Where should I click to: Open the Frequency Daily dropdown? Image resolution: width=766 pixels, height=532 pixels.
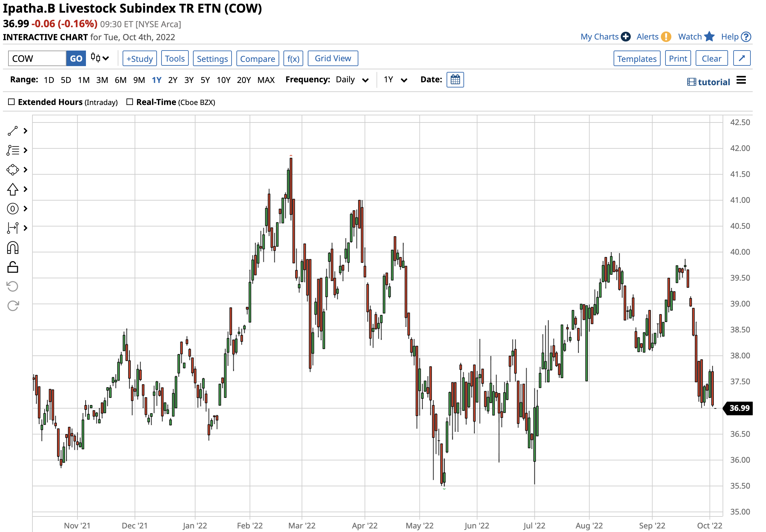coord(352,80)
